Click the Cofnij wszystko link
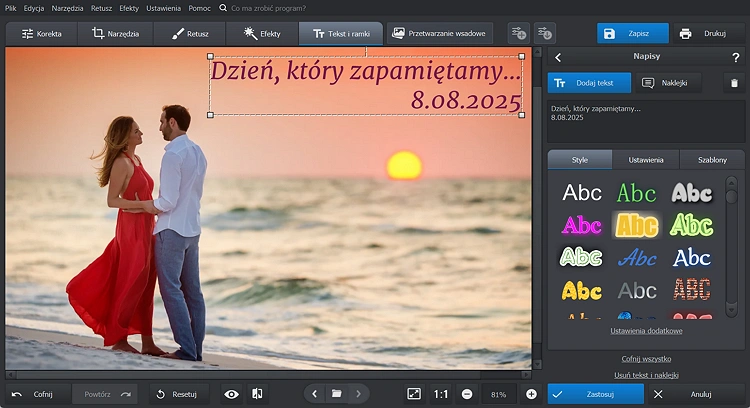The image size is (750, 408). [646, 359]
